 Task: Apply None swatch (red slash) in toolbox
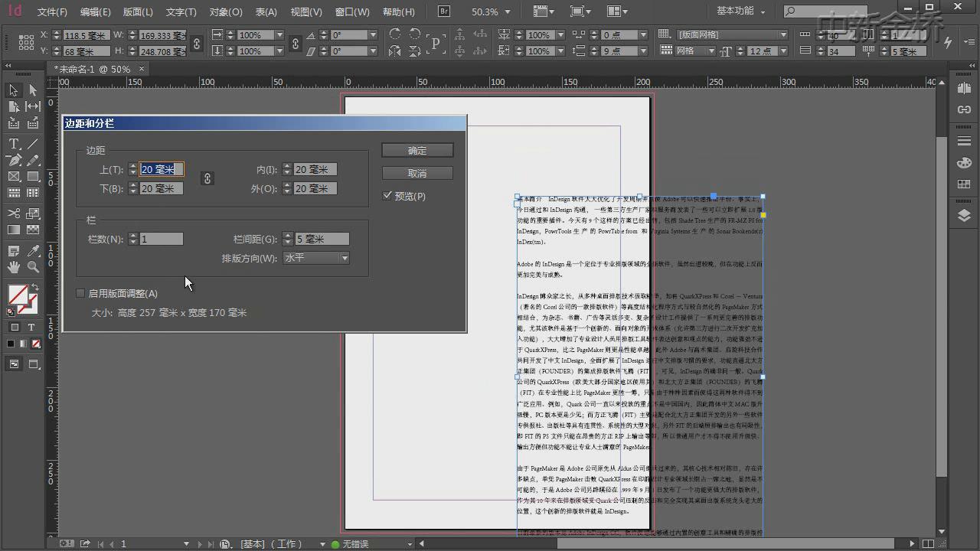coord(35,344)
